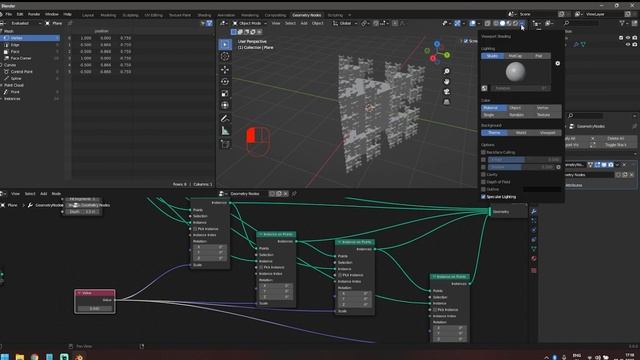Enable Shadow checkbox in shading options
Screen dimensions: 640x360
pyautogui.click(x=484, y=167)
